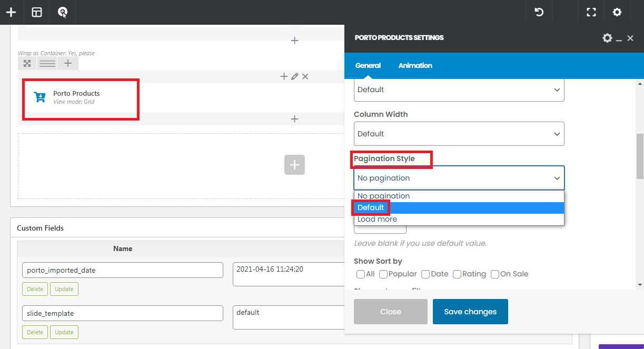
Task: Choose Default pagination option
Action: pyautogui.click(x=459, y=207)
